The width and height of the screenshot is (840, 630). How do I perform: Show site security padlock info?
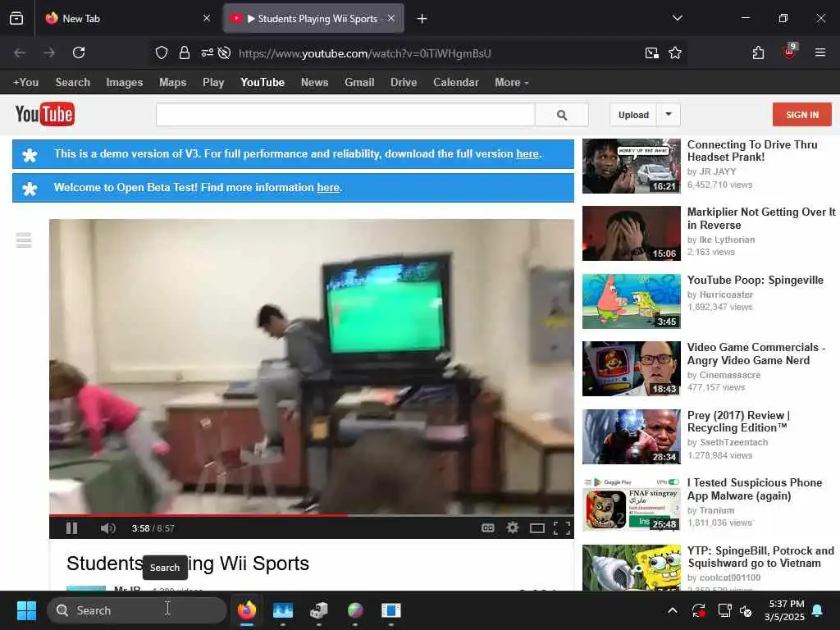point(185,52)
